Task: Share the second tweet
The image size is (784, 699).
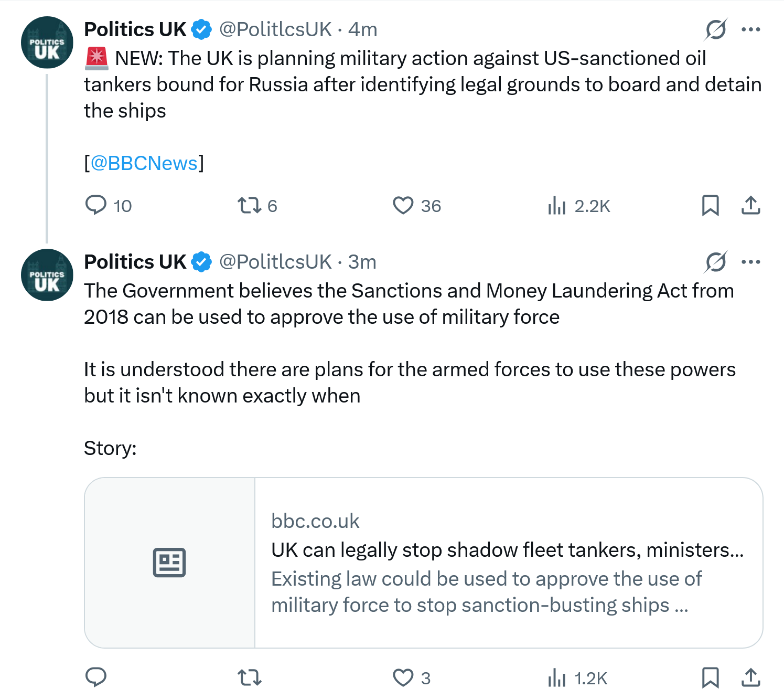Action: click(x=750, y=677)
